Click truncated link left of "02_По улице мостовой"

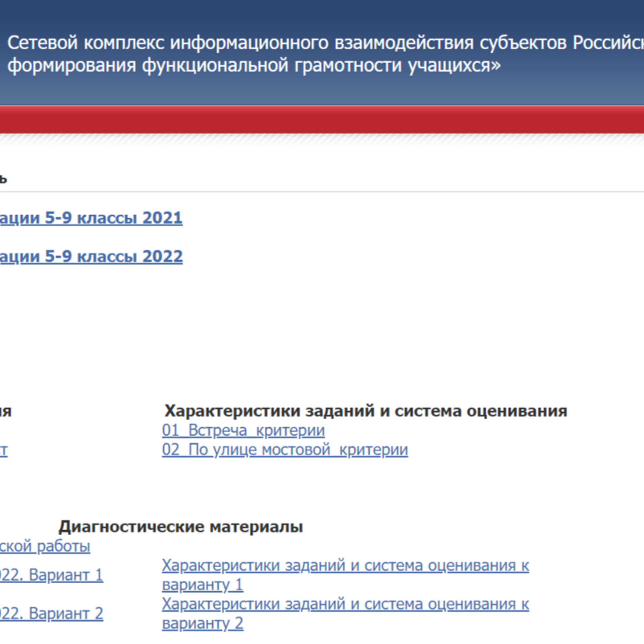[x=3, y=450]
